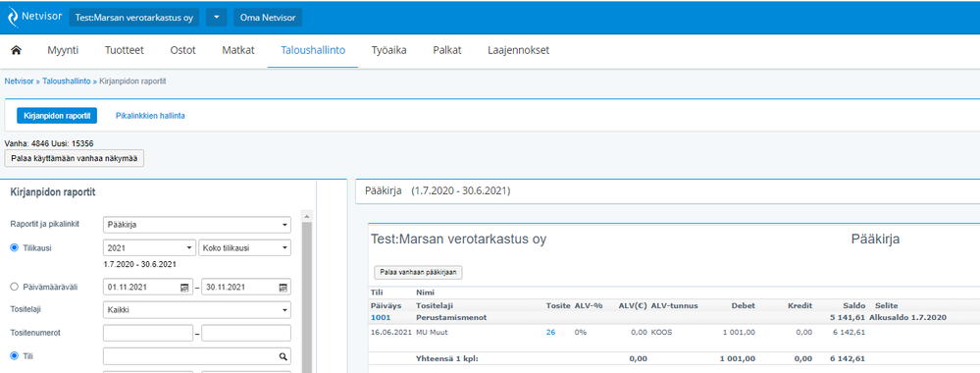This screenshot has width=980, height=373.
Task: Click Palaa käyttämään vanhaa näkymää button
Action: click(75, 159)
